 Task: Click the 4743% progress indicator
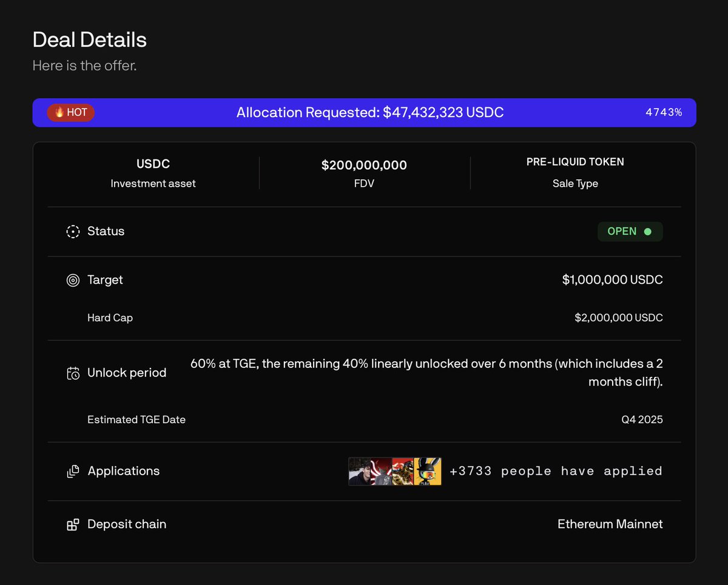(664, 112)
